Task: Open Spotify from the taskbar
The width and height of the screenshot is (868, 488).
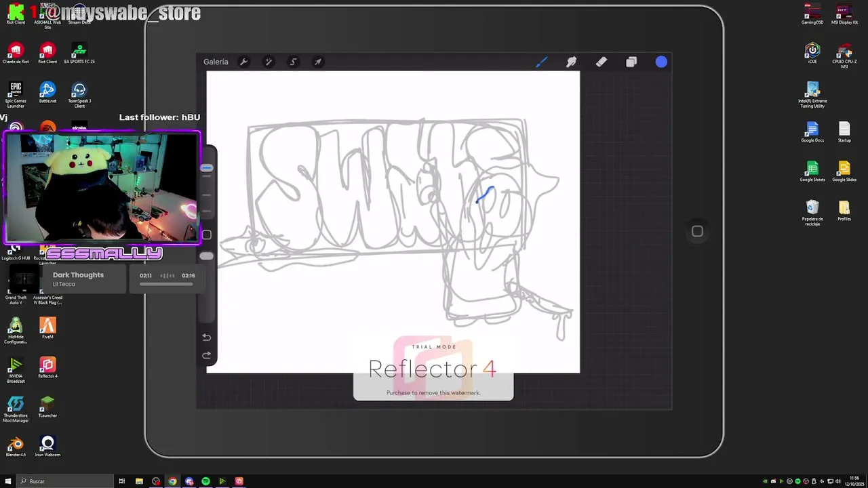Action: [x=205, y=481]
